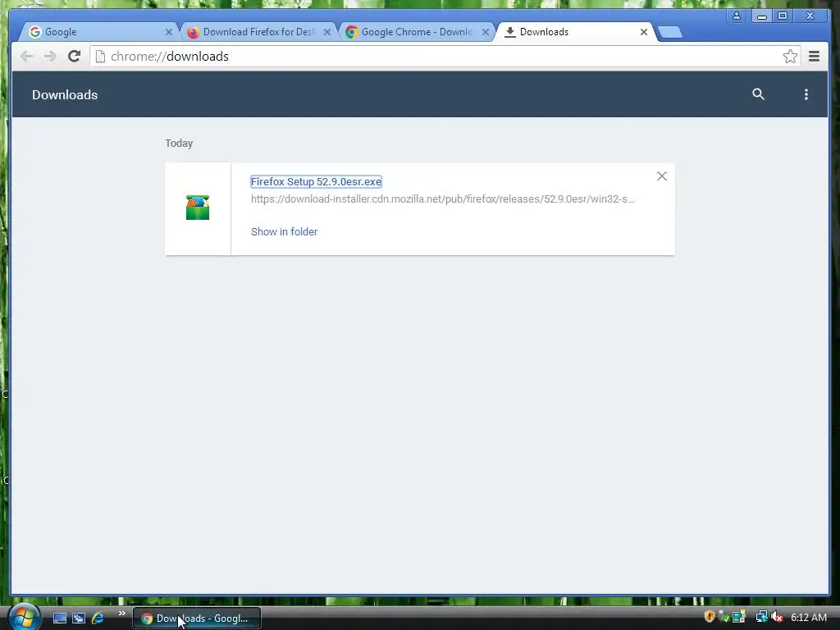Search downloads with the magnifier icon
Viewport: 840px width, 630px height.
pos(758,94)
